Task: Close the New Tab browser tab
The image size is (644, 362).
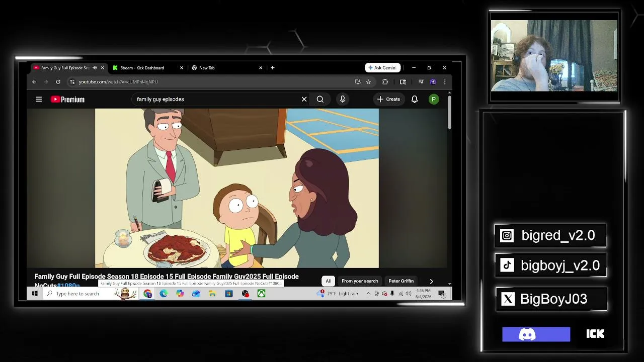Action: (261, 68)
